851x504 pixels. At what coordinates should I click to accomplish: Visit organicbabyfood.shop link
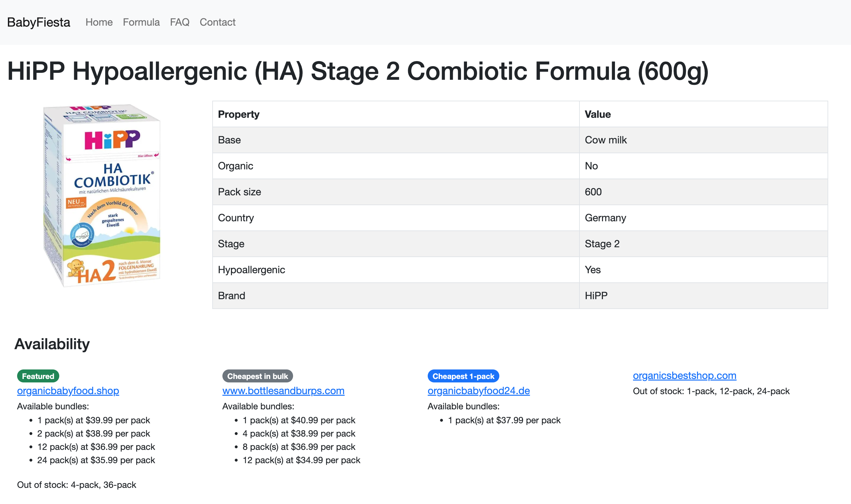[68, 391]
